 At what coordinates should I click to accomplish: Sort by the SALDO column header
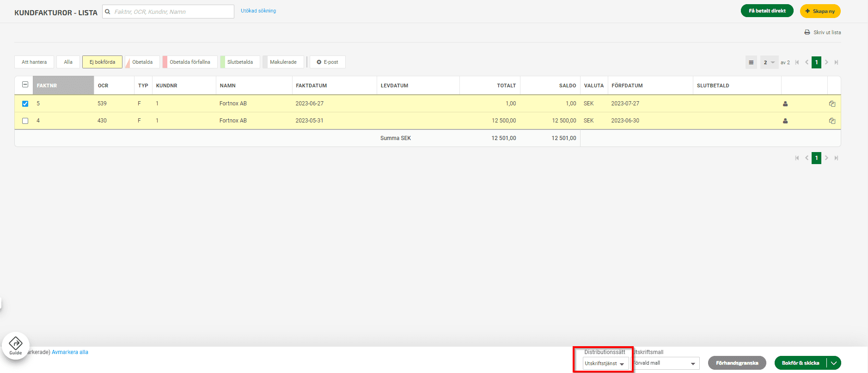pos(550,86)
